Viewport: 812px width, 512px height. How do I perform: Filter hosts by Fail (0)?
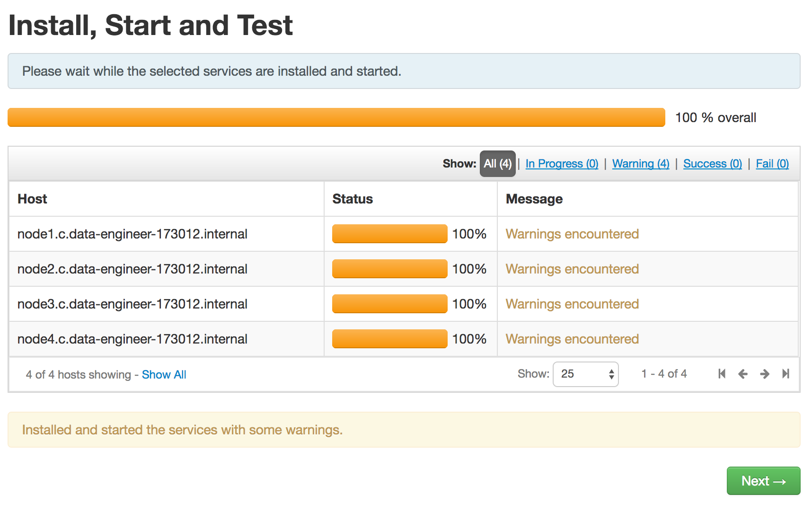click(x=772, y=164)
